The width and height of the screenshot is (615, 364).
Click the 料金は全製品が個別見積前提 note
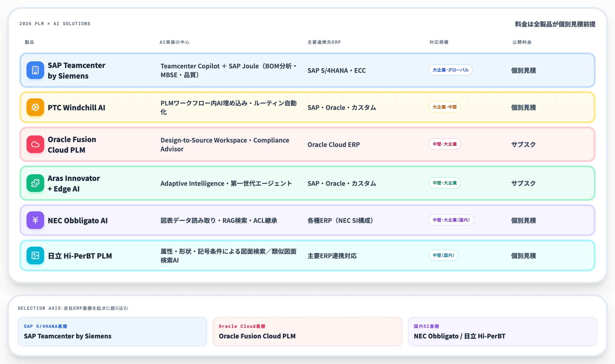point(555,24)
